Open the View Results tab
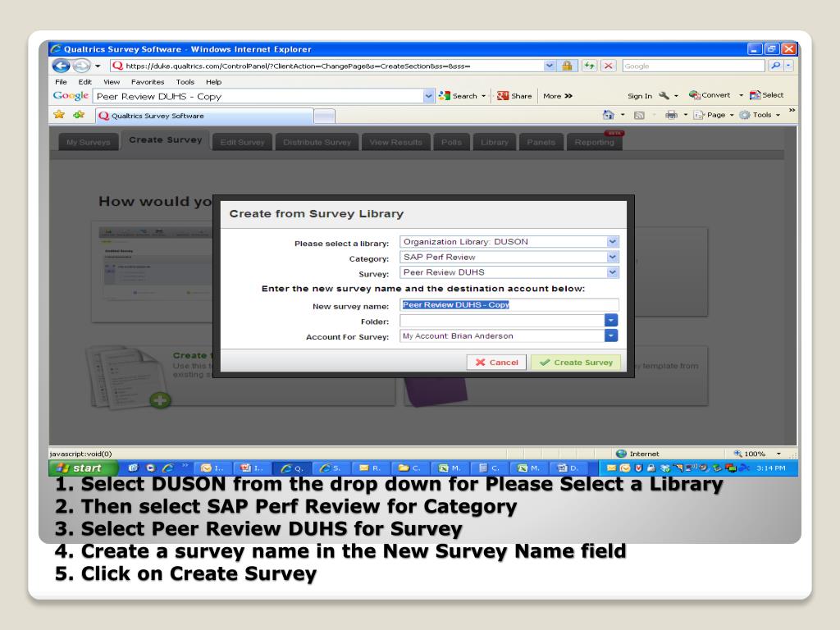 tap(396, 142)
